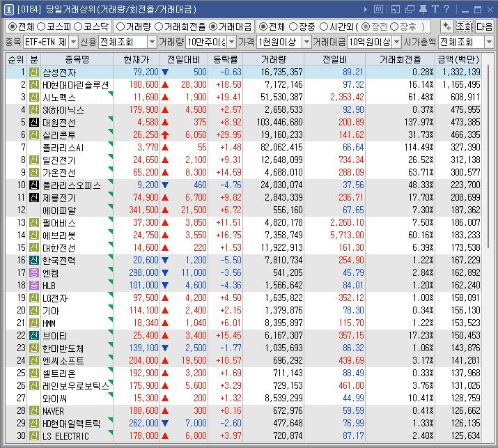This screenshot has width=498, height=448.
Task: Click the 신 badge in the 삼성전자 row
Action: tap(34, 72)
